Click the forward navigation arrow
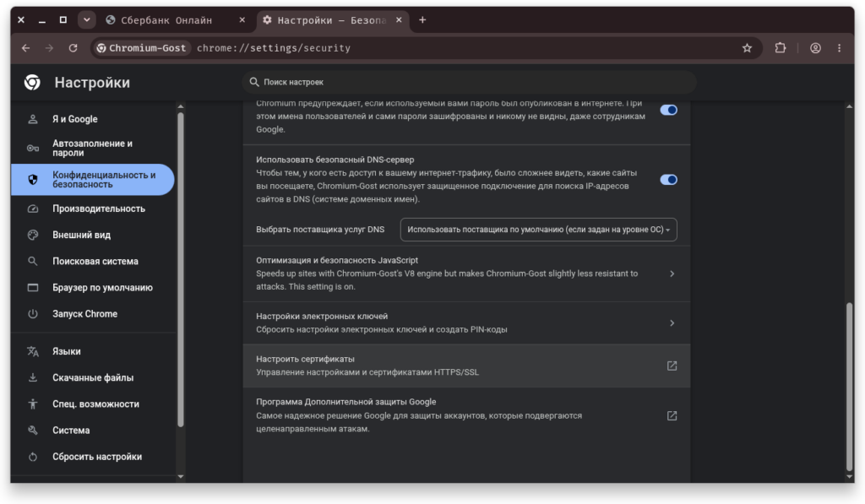This screenshot has width=865, height=504. pyautogui.click(x=49, y=48)
